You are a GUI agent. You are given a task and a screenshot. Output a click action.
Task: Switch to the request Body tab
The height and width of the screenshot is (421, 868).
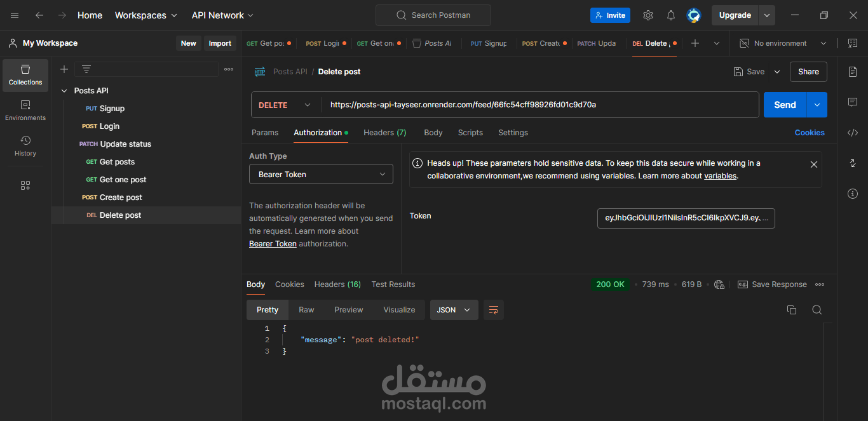[x=433, y=133]
